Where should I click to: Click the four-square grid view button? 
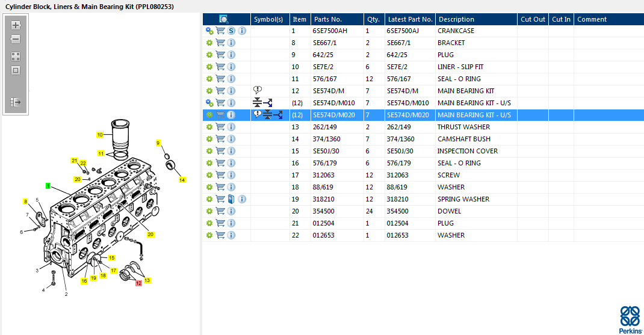pyautogui.click(x=16, y=57)
